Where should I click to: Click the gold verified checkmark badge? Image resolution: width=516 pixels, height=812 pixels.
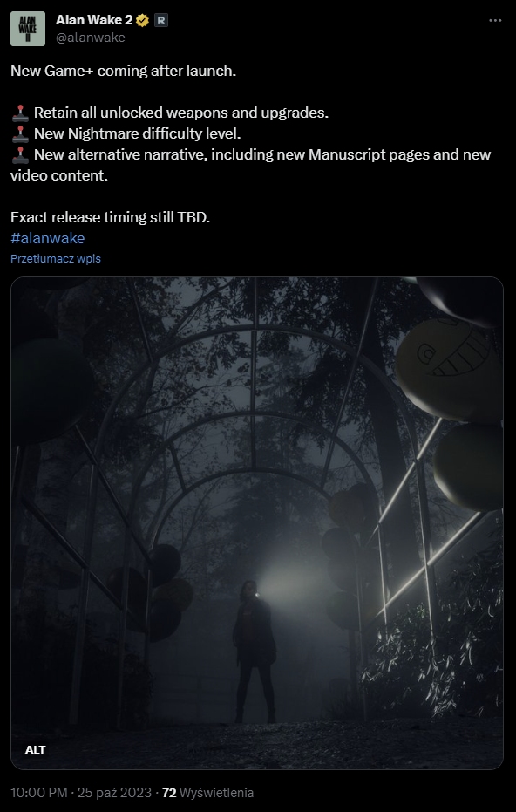143,20
